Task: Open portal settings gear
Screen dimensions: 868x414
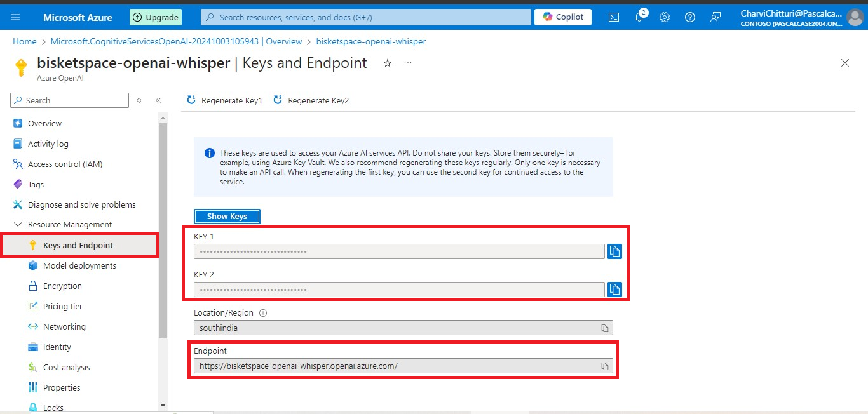Action: [x=665, y=17]
